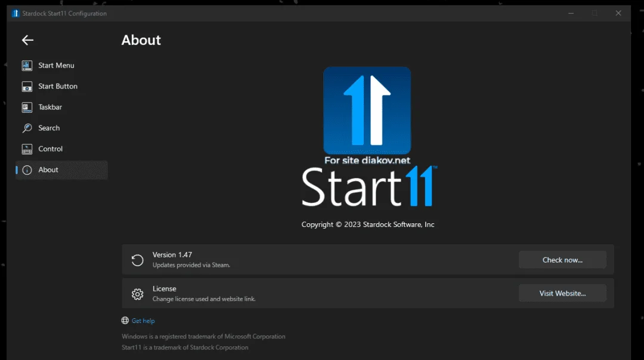The image size is (644, 360).
Task: Click the Visit Website... button
Action: pos(562,293)
